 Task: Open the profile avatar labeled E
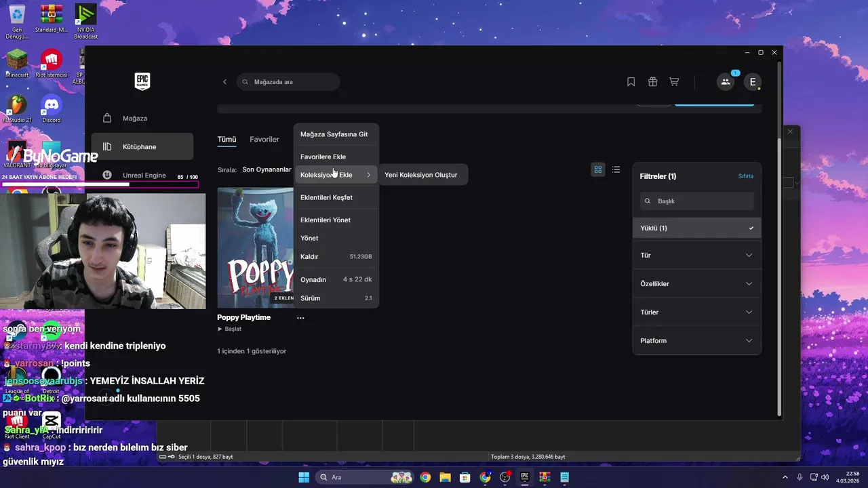point(753,82)
